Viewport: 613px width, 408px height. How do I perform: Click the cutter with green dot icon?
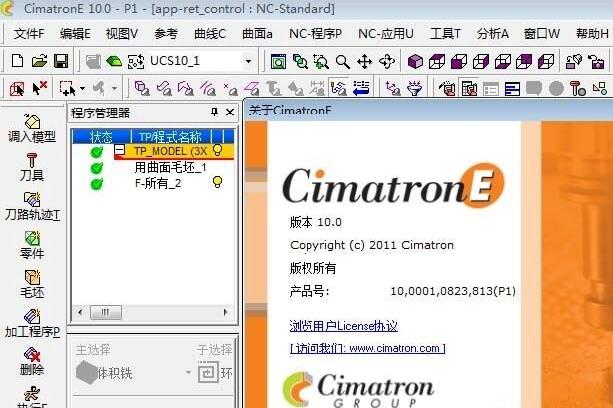tap(578, 89)
